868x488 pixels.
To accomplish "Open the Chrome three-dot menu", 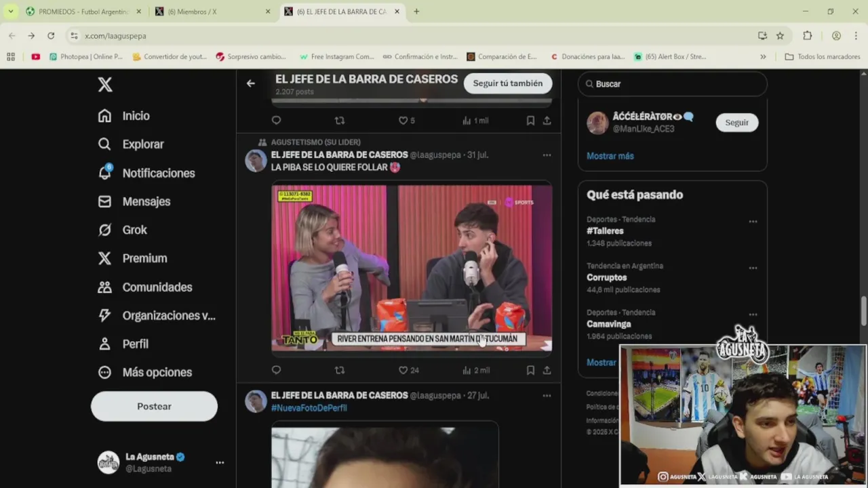I will point(856,36).
